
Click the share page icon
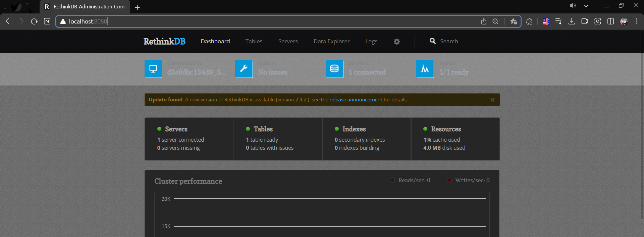(x=484, y=21)
